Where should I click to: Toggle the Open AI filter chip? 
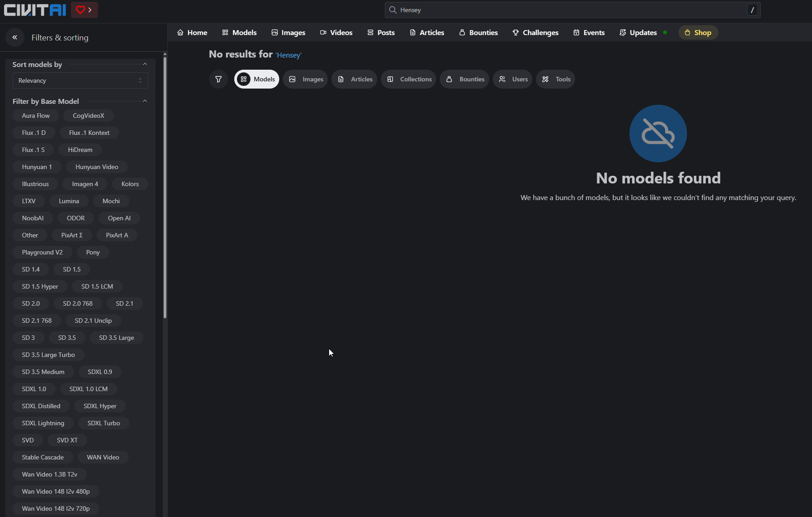(x=119, y=218)
